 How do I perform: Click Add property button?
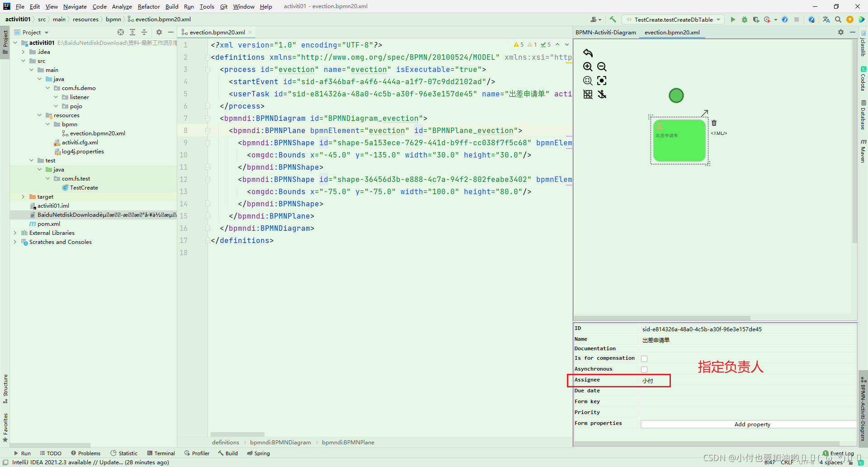click(752, 424)
